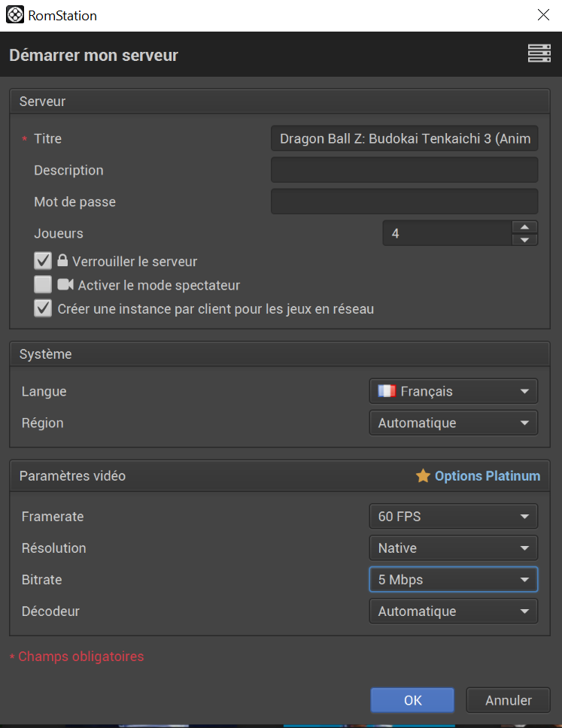This screenshot has height=728, width=562.
Task: Toggle Créer une instance par client checkbox
Action: pyautogui.click(x=43, y=308)
